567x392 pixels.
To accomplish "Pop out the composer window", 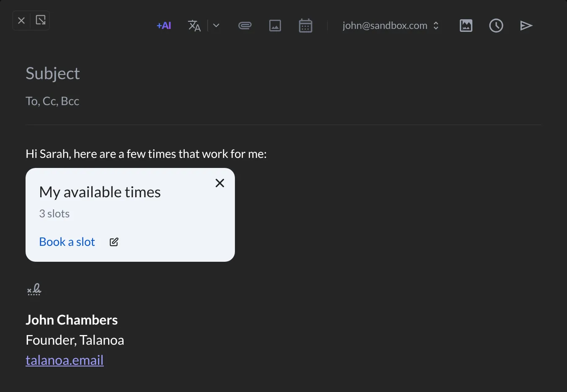I will pyautogui.click(x=41, y=20).
